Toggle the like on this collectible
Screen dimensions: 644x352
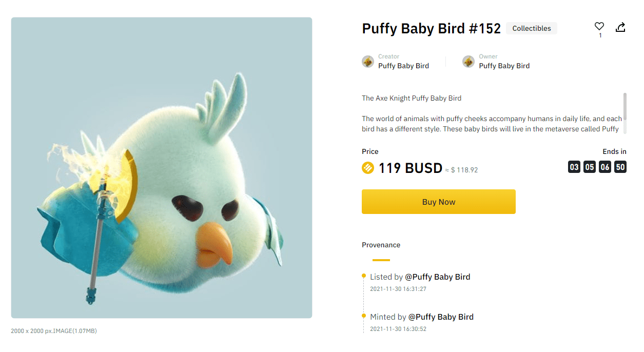click(x=599, y=25)
